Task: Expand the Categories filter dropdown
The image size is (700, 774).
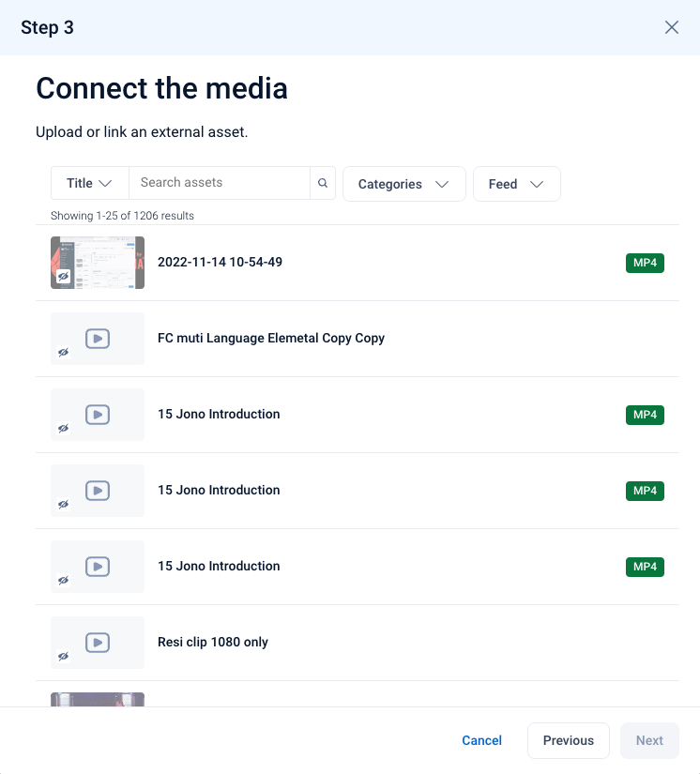Action: [x=403, y=184]
